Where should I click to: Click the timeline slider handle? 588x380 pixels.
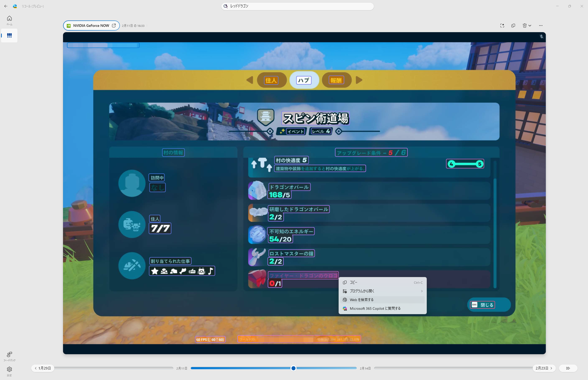[x=293, y=368]
